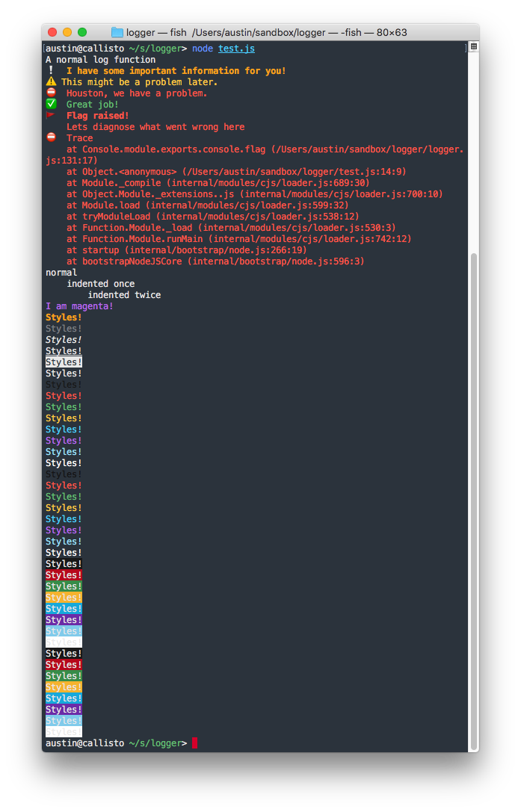Click the yellow warning triangle emoji
Screen dimensions: 521x812
click(x=51, y=82)
